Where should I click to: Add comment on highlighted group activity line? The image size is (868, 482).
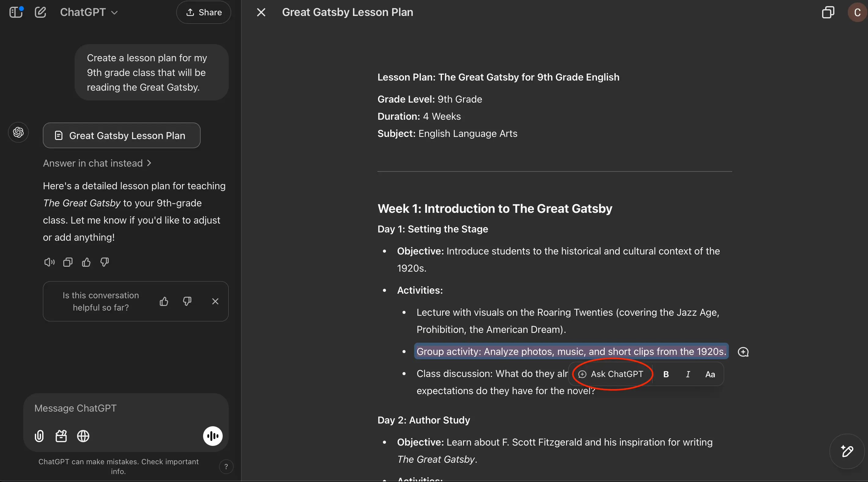[743, 352]
